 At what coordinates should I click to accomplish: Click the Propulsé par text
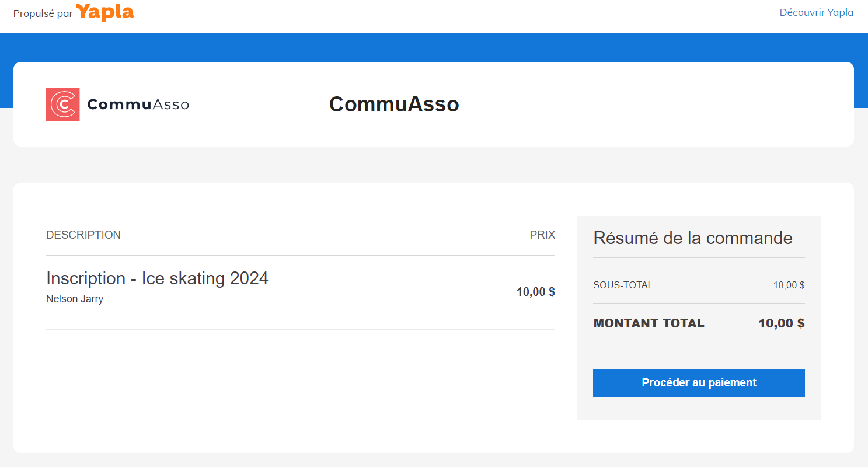point(43,13)
